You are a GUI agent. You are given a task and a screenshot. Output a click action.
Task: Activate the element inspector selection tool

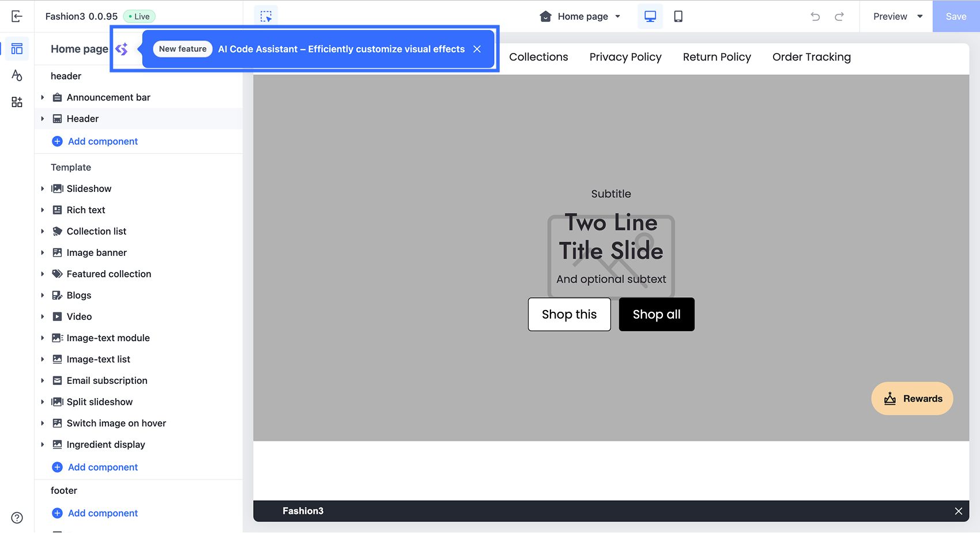(266, 16)
